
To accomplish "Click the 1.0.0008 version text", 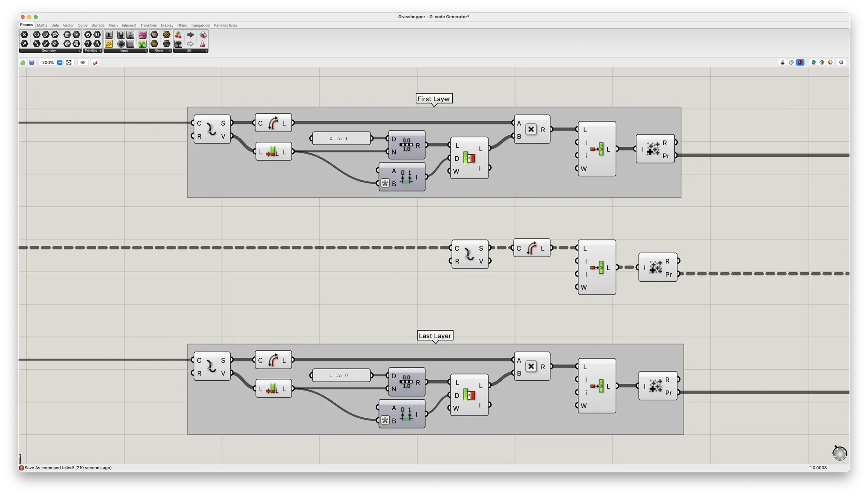I will [x=818, y=468].
